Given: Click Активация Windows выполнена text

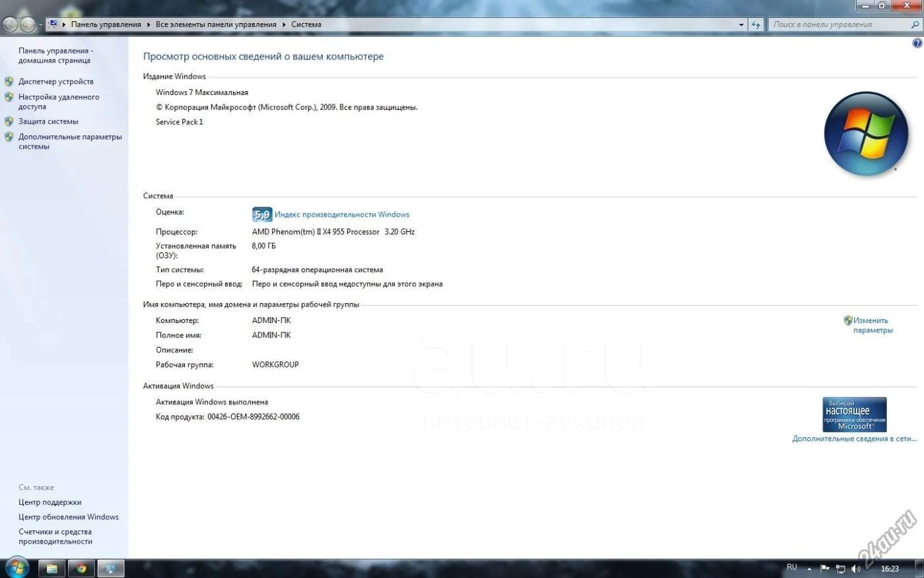Looking at the screenshot, I should pos(212,402).
